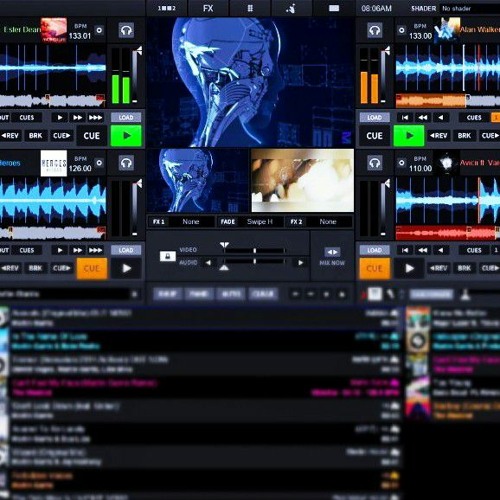Viewport: 500px width, 500px height.
Task: Toggle headphone cue on Heroes deck
Action: click(126, 163)
